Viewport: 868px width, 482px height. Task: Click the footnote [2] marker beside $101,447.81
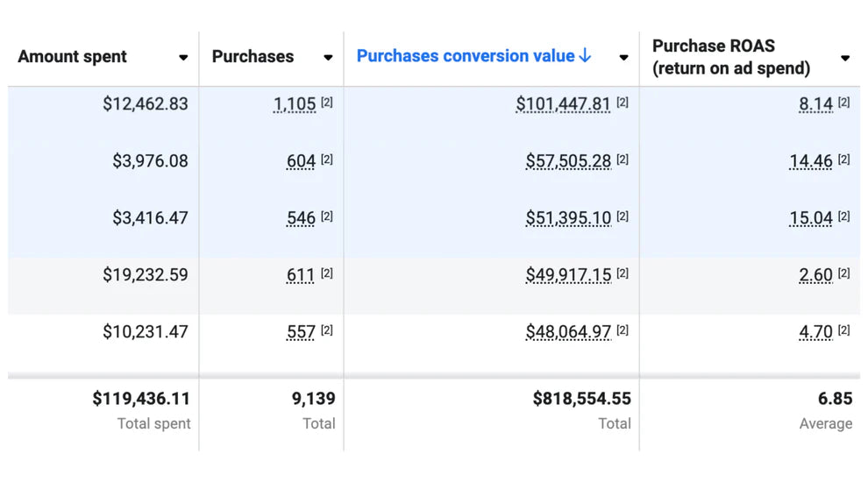point(623,103)
